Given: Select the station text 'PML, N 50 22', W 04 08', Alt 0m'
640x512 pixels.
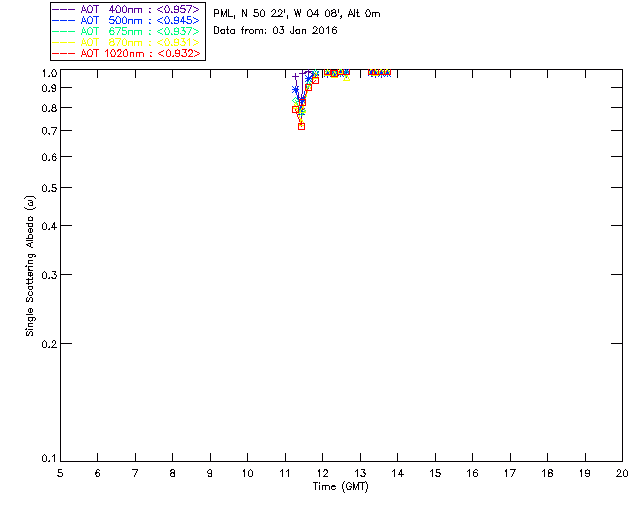Looking at the screenshot, I should pos(297,13).
